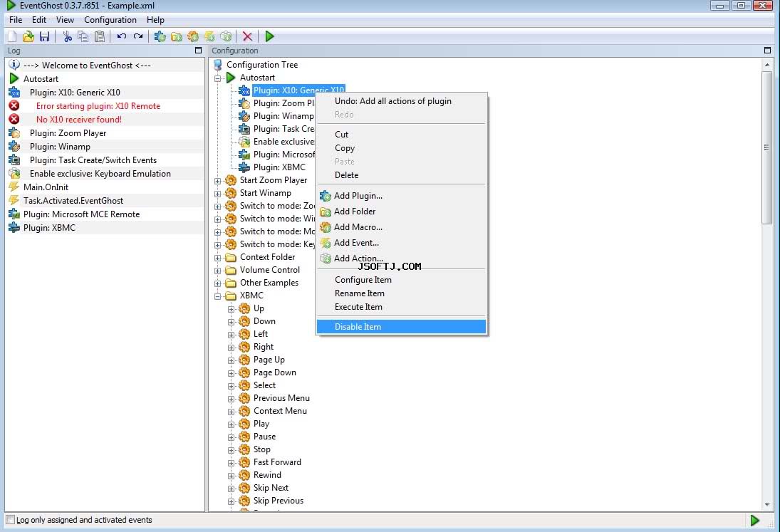
Task: Open the View menu
Action: point(65,20)
